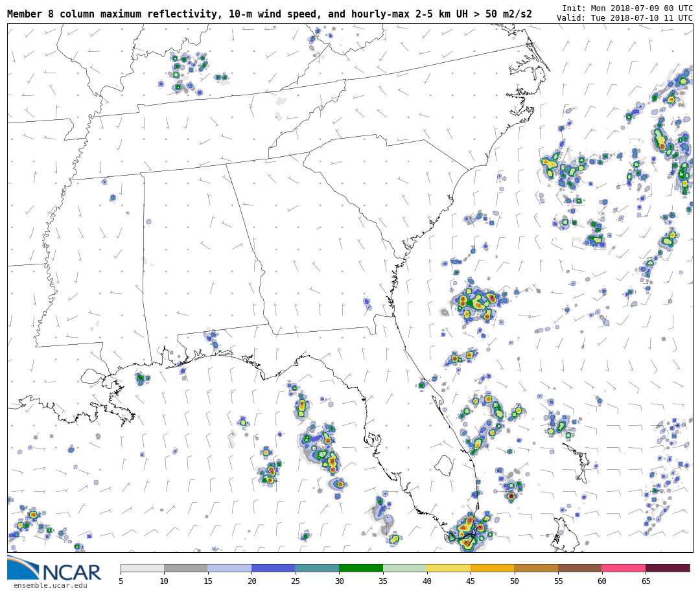
Task: Select the orange 45-50 color swatch
Action: point(493,568)
